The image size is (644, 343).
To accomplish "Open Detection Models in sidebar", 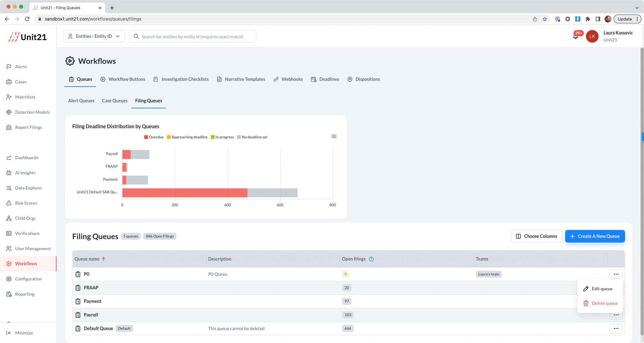I will click(x=32, y=112).
